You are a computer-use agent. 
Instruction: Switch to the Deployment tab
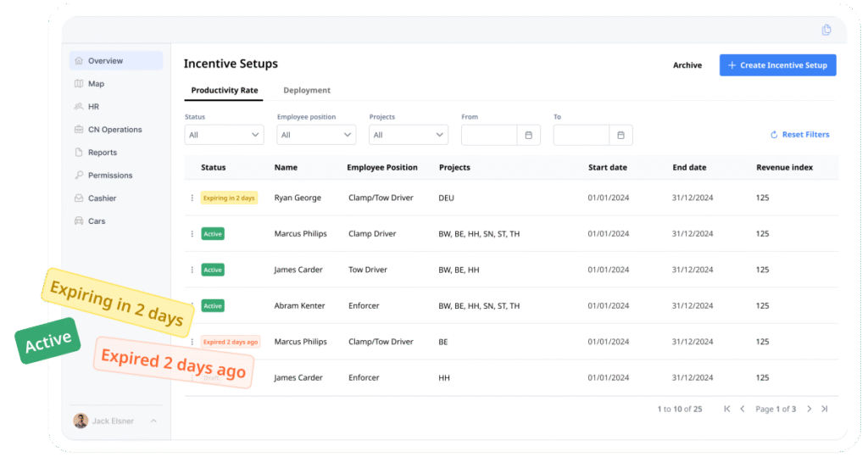[307, 91]
